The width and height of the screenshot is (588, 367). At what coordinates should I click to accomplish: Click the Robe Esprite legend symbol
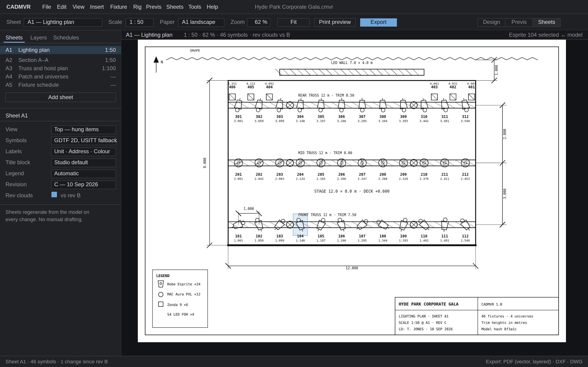click(x=161, y=284)
